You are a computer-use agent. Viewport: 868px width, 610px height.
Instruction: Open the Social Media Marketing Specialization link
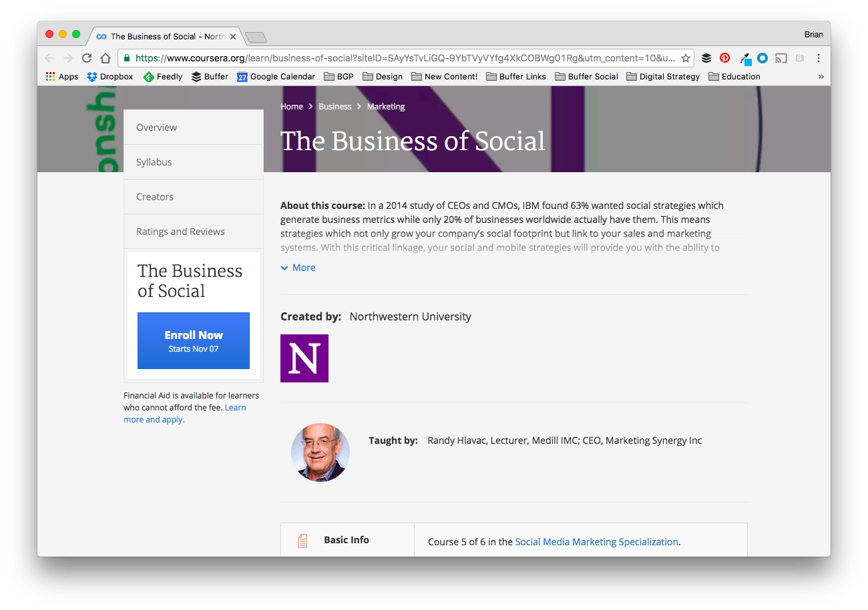[x=596, y=541]
